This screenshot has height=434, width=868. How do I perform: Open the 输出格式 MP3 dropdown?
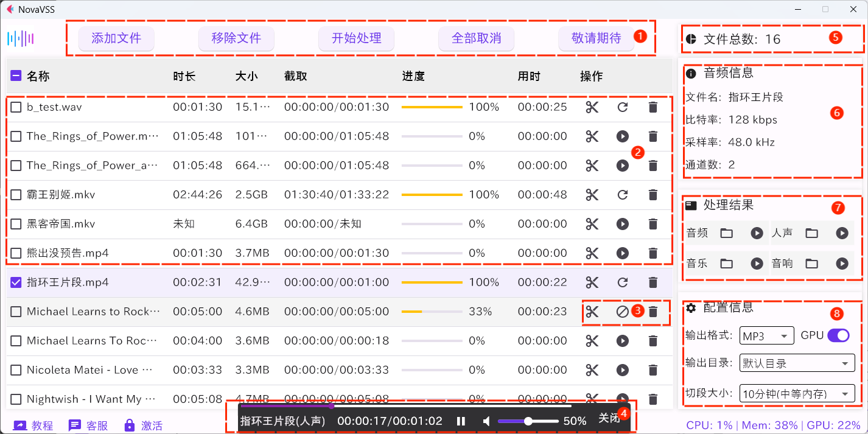point(766,335)
